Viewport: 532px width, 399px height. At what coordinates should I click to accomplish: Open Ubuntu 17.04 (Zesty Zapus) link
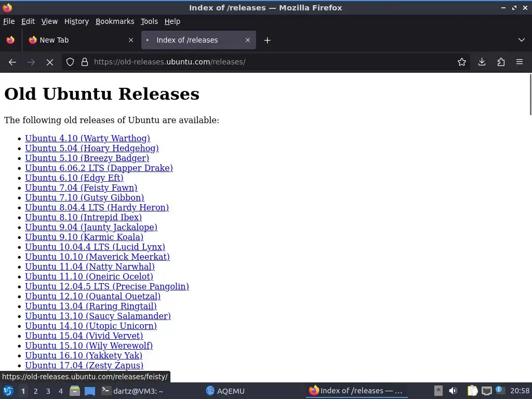click(x=84, y=365)
